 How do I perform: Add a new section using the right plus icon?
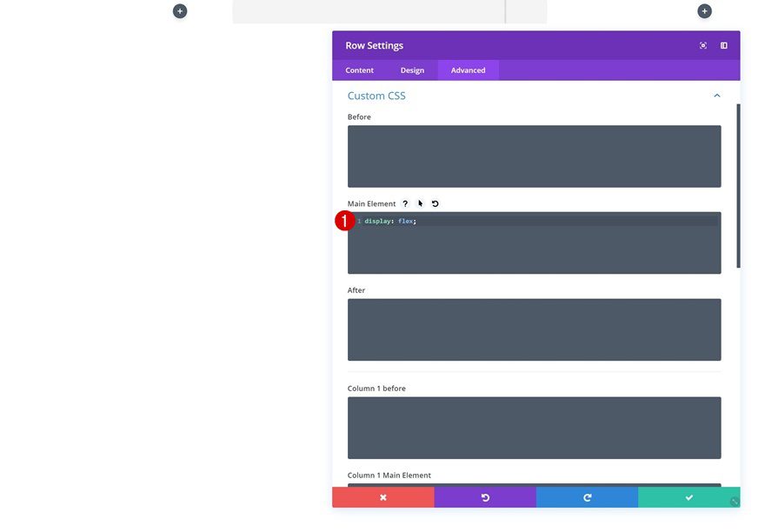[x=703, y=10]
